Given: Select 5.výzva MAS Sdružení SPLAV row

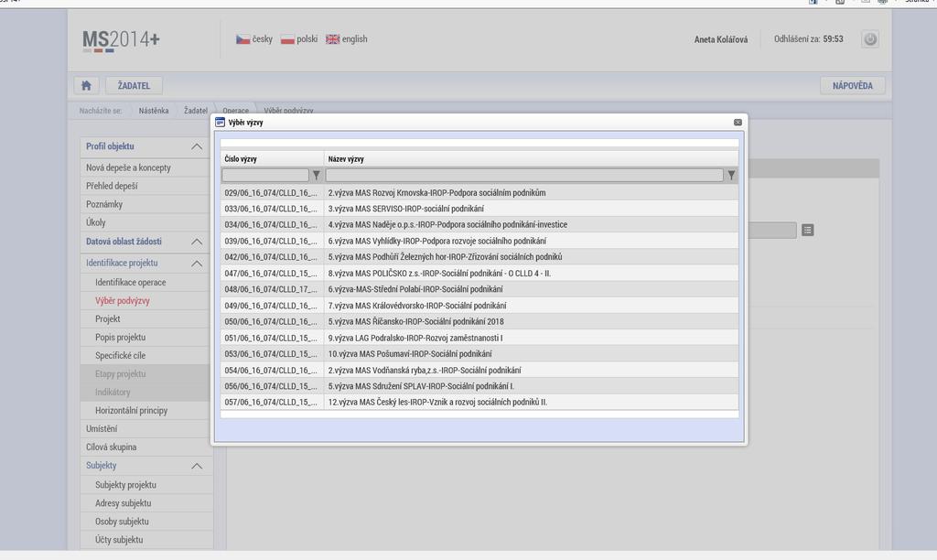Looking at the screenshot, I should [x=479, y=386].
